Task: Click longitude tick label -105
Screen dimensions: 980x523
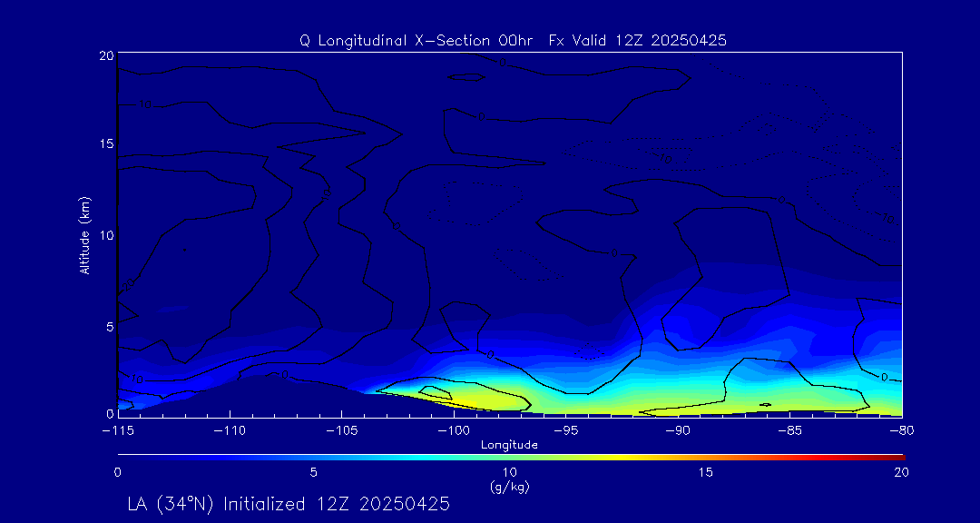Action: point(342,430)
